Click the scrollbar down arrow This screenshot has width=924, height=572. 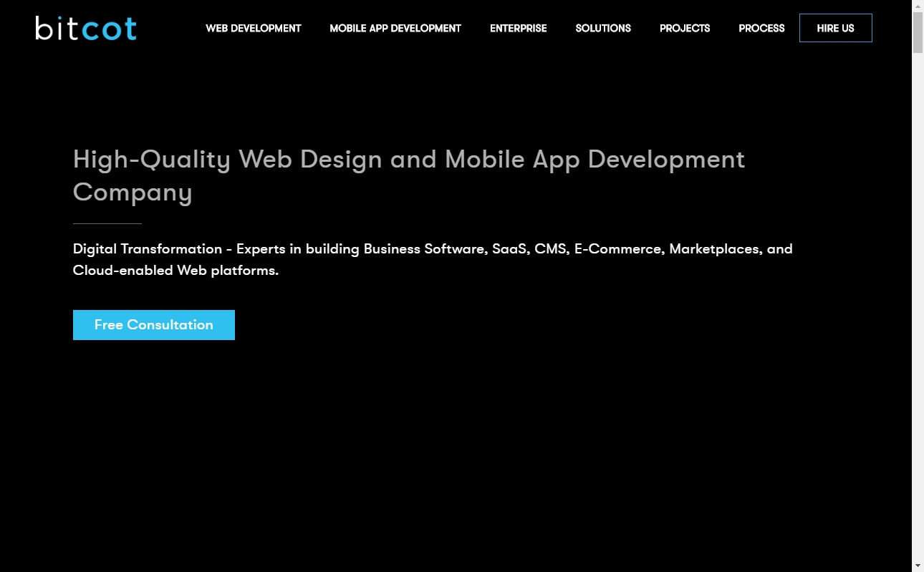point(918,566)
